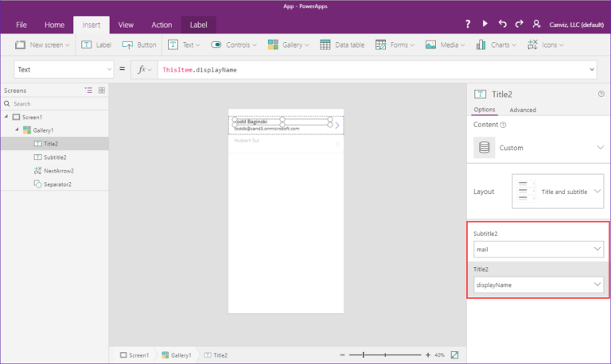Fit canvas to window icon

[x=454, y=355]
